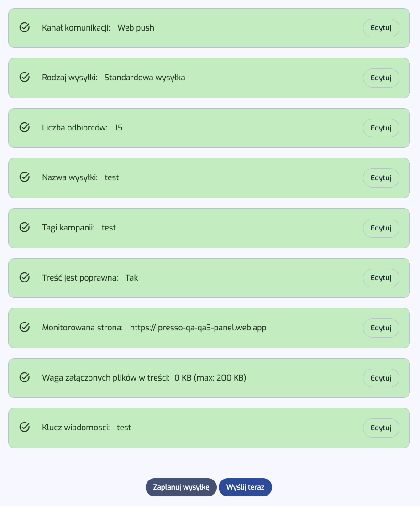Click the checkmark icon beside Treść jest poprawna

coord(25,278)
